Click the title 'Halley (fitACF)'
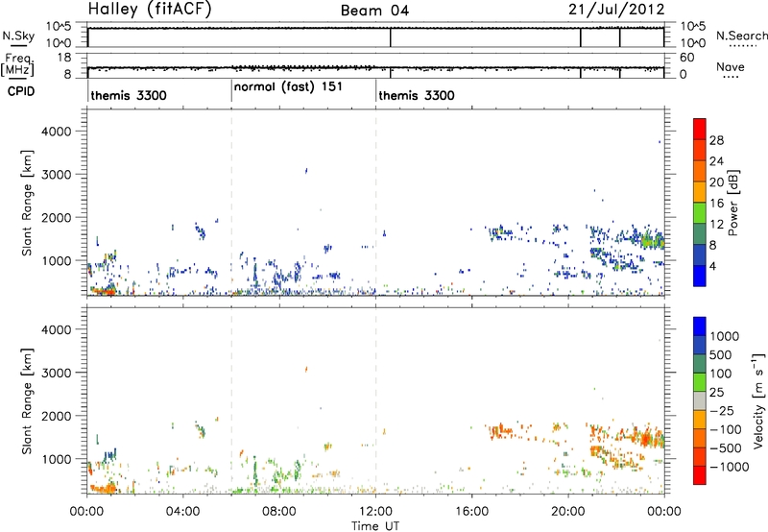Viewport: 768px width, 532px height. 150,10
